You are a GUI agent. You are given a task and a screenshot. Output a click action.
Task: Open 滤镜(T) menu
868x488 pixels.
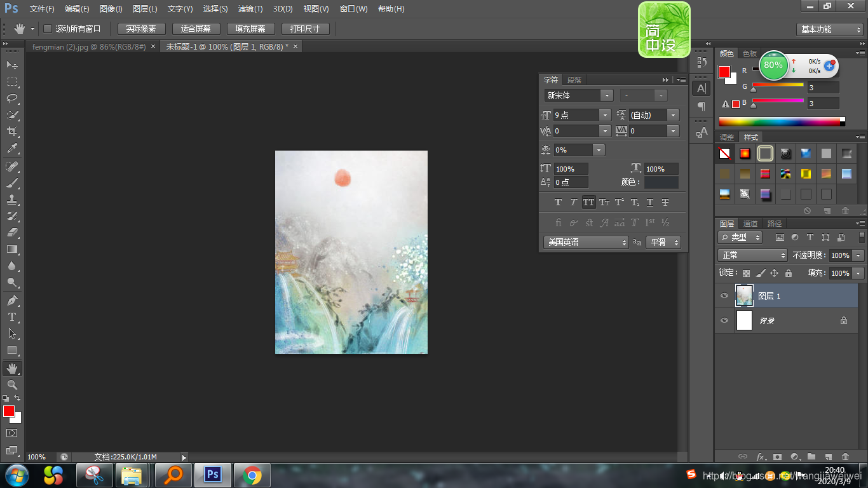[250, 9]
